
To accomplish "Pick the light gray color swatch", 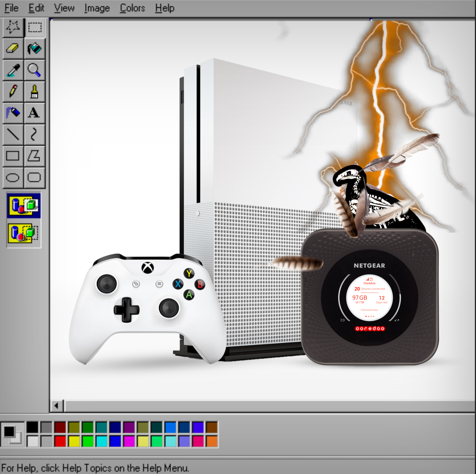I will click(x=46, y=441).
